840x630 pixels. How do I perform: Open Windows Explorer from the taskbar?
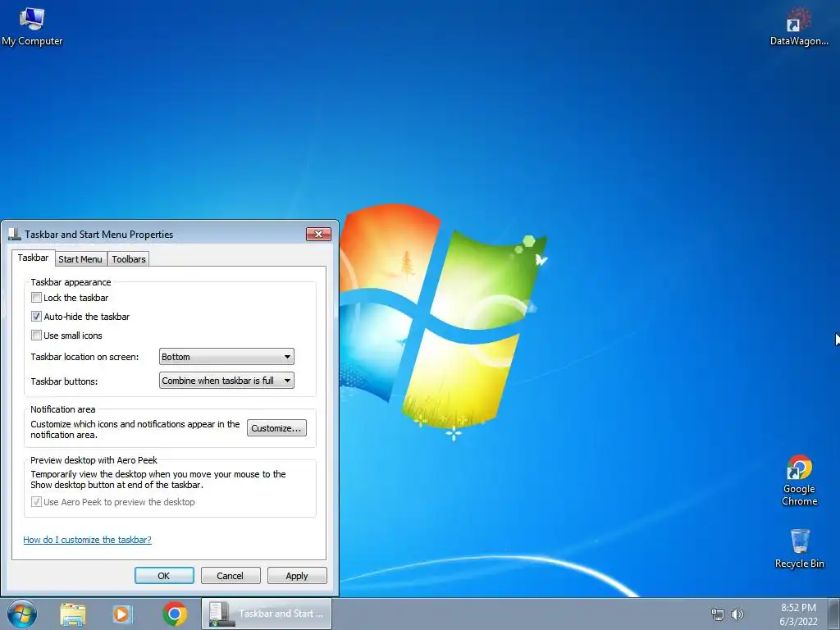point(73,614)
